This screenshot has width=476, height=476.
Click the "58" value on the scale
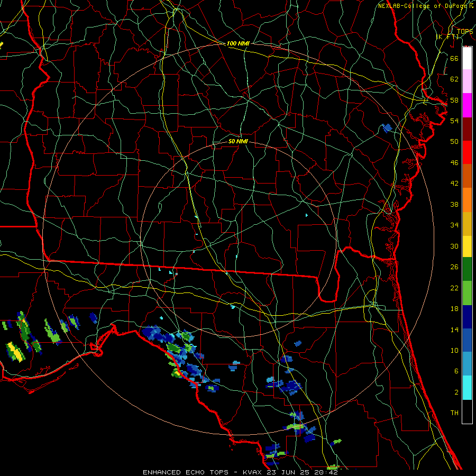[x=454, y=100]
